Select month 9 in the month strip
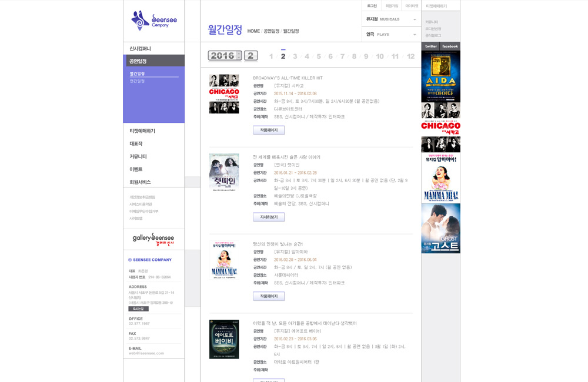588x382 pixels. coord(366,56)
